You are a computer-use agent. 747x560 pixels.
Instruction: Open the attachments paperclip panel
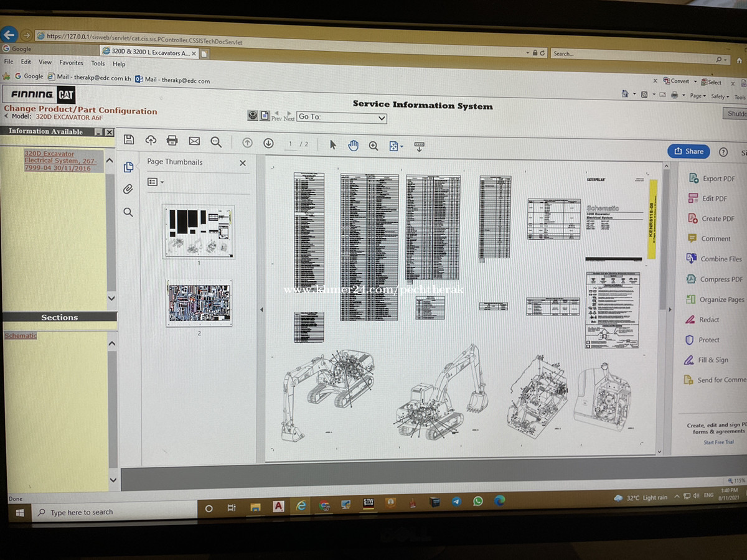click(128, 189)
